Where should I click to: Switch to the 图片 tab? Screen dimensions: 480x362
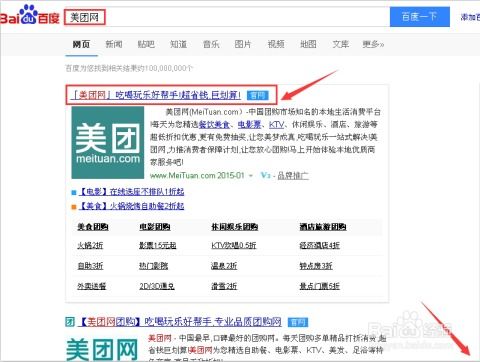(243, 44)
